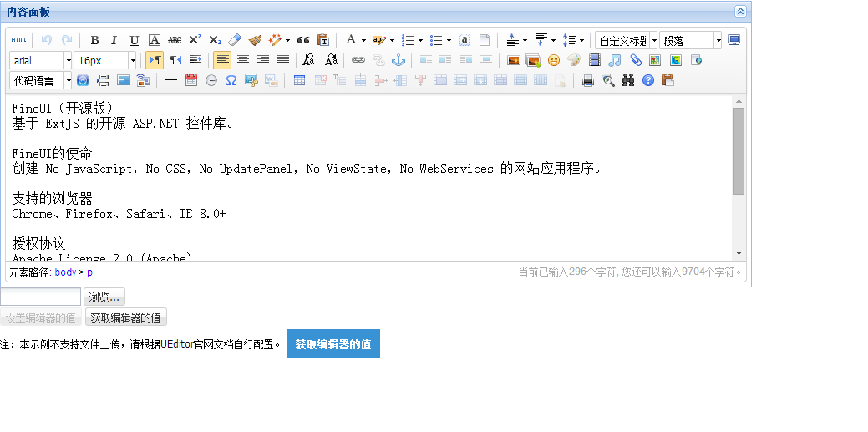Click blue 获取编辑器的值 button
Image resolution: width=868 pixels, height=432 pixels.
point(333,344)
